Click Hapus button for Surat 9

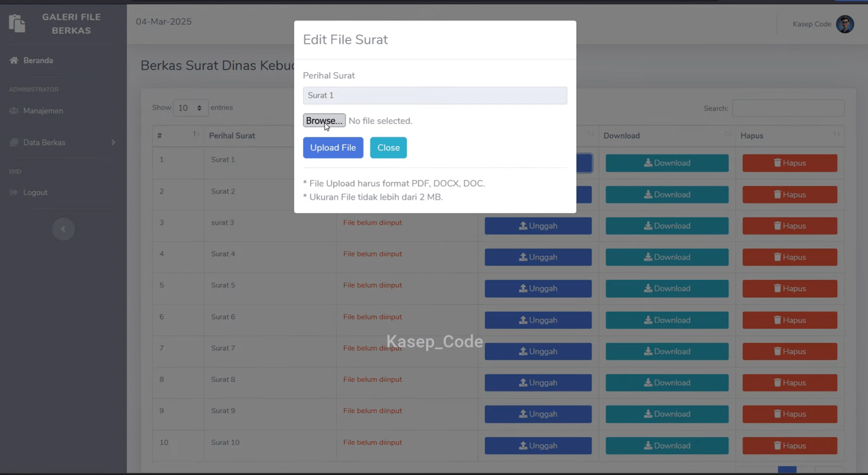click(790, 414)
